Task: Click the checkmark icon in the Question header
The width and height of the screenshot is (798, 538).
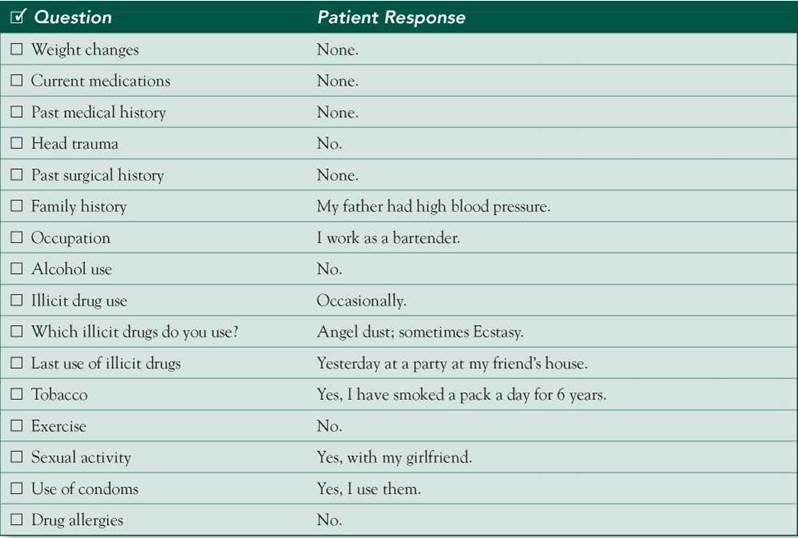Action: tap(17, 17)
